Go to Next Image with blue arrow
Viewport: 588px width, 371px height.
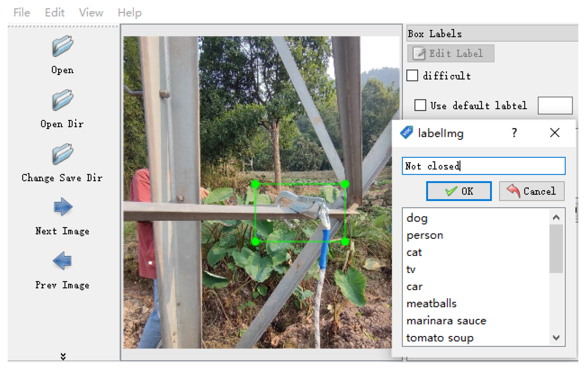[62, 207]
